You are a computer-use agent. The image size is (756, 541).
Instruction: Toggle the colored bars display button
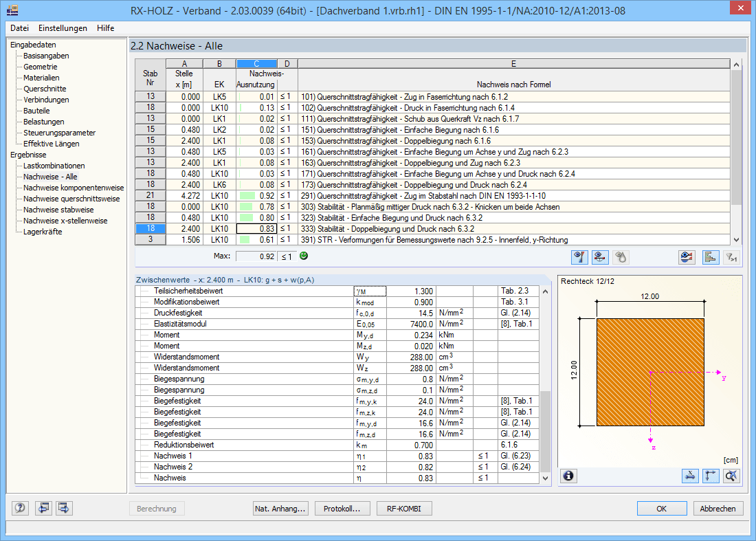[x=710, y=258]
